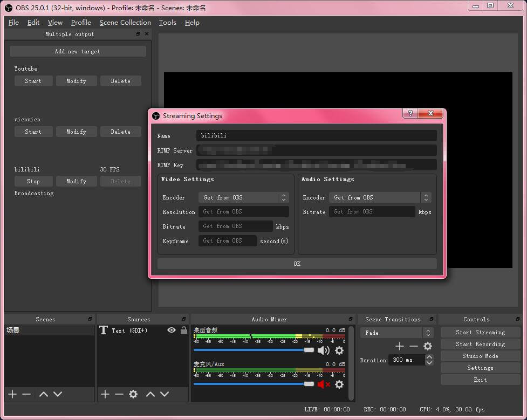Open the Scene Collection menu
The width and height of the screenshot is (527, 420).
click(x=125, y=22)
